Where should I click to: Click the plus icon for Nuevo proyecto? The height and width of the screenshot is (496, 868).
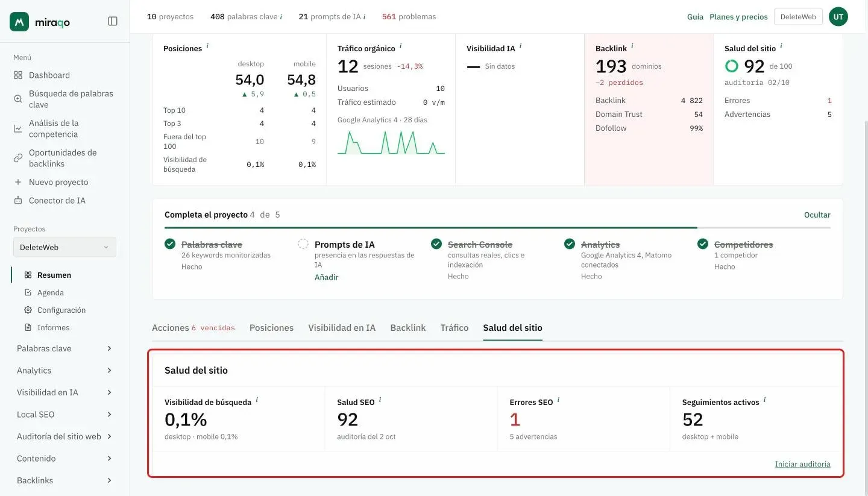click(18, 182)
